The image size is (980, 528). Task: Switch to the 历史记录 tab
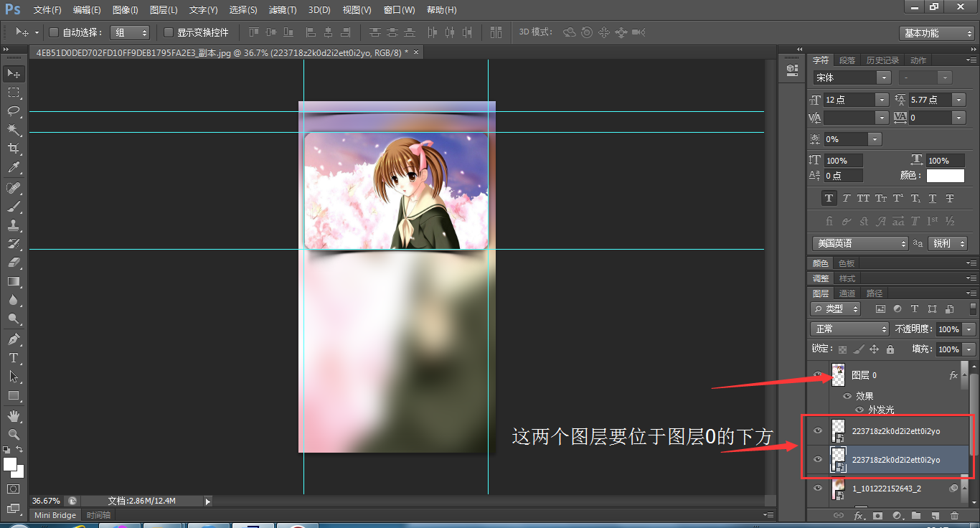click(882, 60)
